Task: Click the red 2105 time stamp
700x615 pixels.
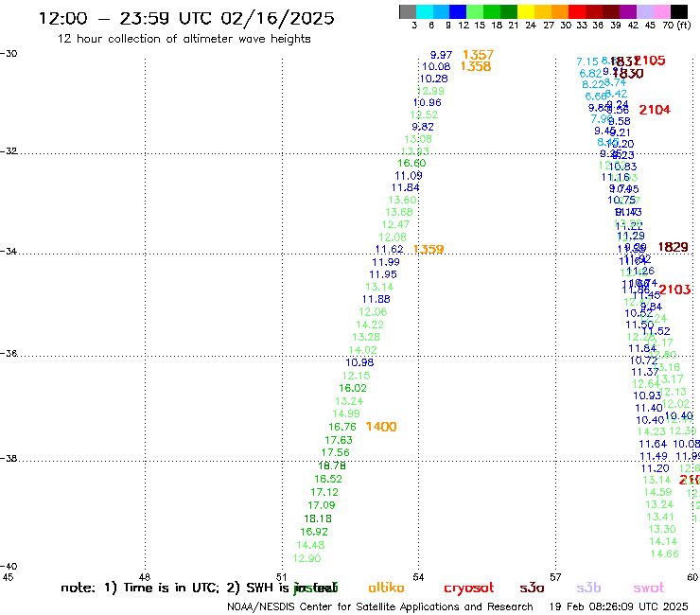Action: pos(650,61)
